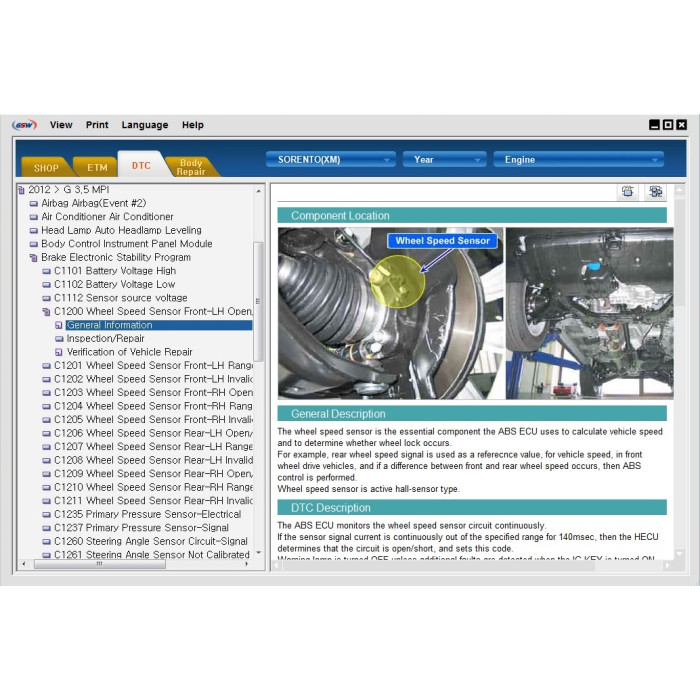Open the View menu
Viewport: 700px width, 700px height.
[x=61, y=125]
